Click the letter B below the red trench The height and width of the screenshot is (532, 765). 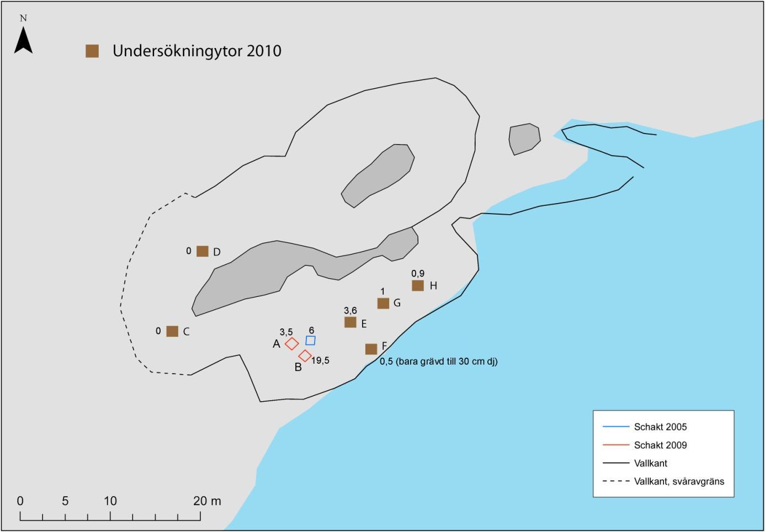pyautogui.click(x=298, y=368)
